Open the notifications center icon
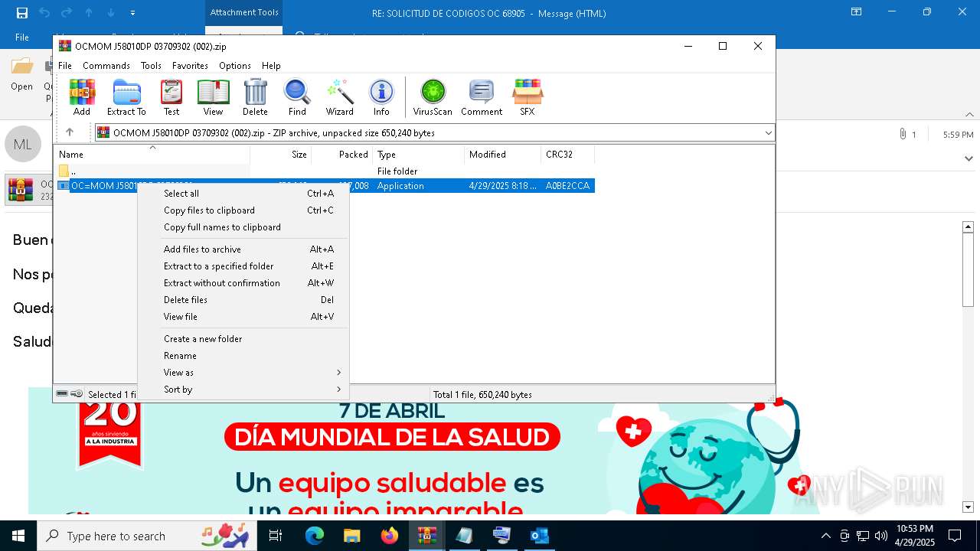The height and width of the screenshot is (551, 980). click(x=955, y=536)
